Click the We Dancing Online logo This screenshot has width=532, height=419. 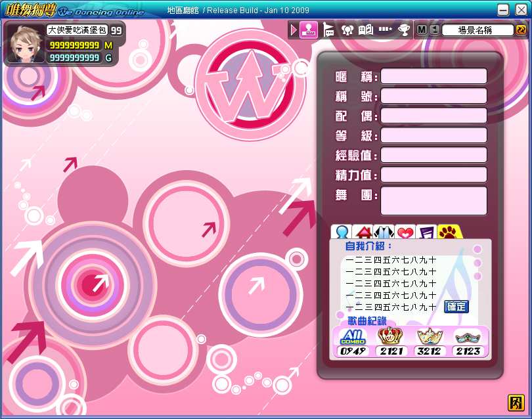click(75, 11)
